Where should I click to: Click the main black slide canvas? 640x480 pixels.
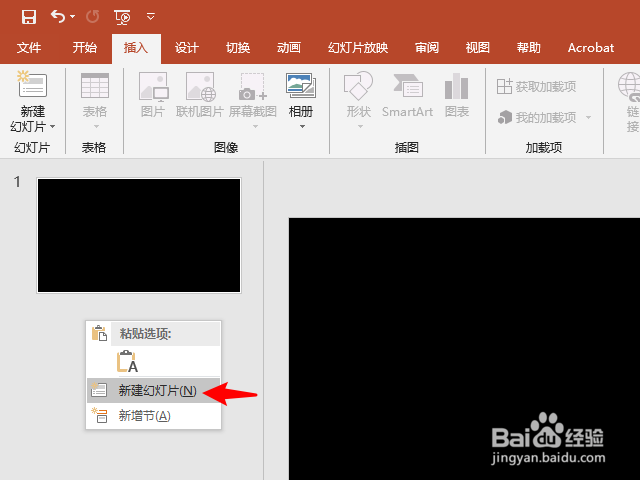coord(464,349)
